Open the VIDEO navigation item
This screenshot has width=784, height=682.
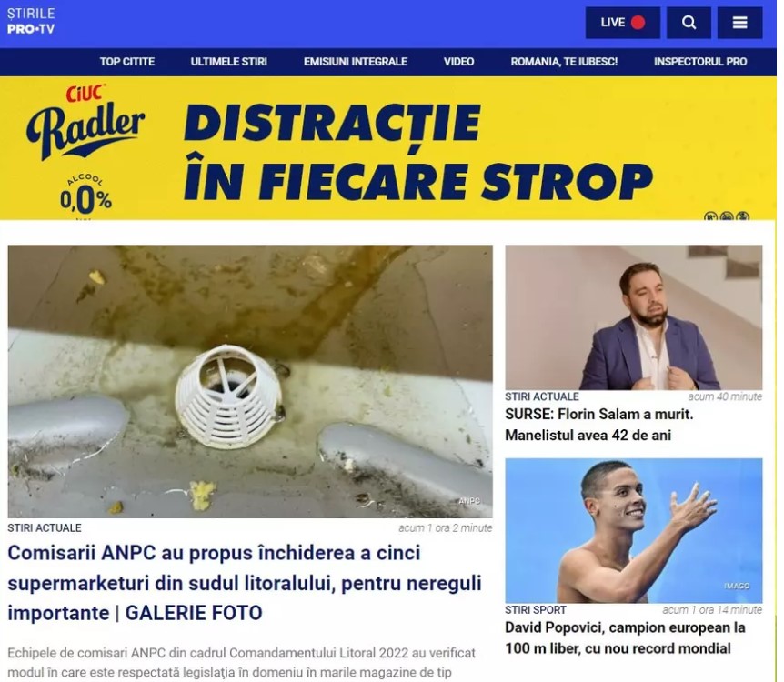458,62
